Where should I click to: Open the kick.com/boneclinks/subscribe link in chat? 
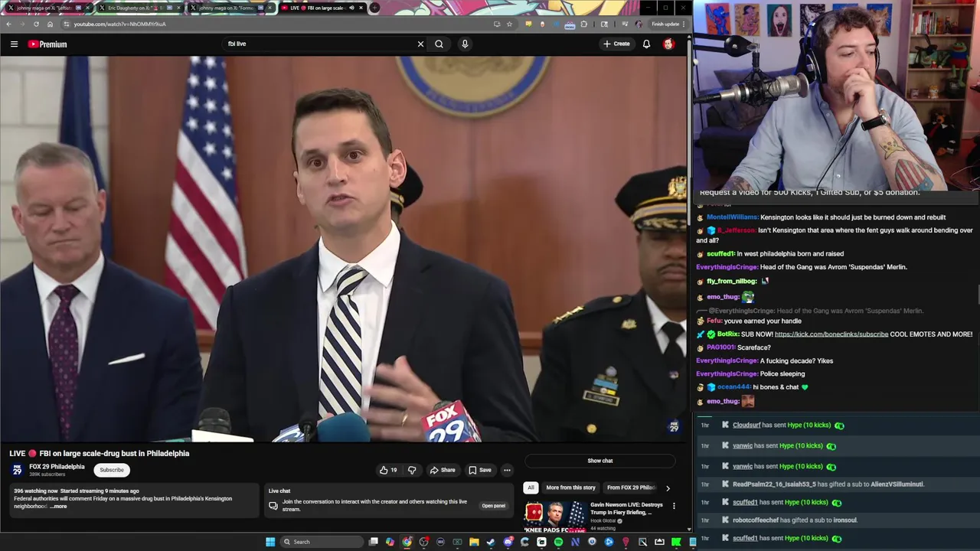coord(831,334)
